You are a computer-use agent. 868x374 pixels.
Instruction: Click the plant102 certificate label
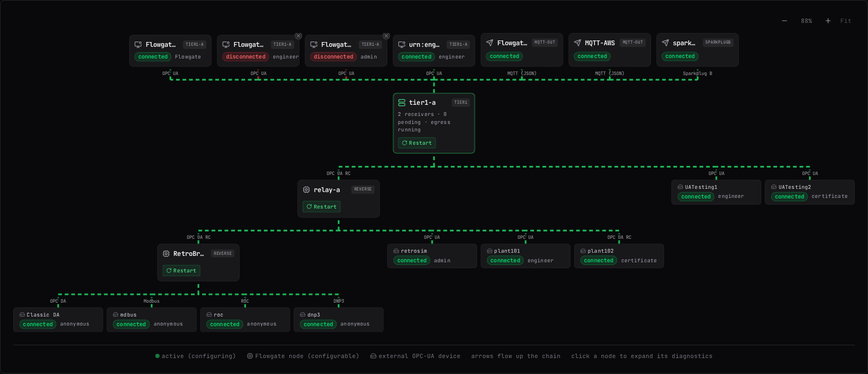[639, 261]
